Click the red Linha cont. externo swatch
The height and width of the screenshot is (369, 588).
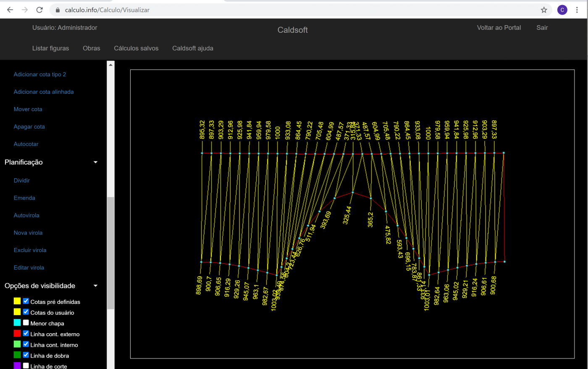click(17, 334)
